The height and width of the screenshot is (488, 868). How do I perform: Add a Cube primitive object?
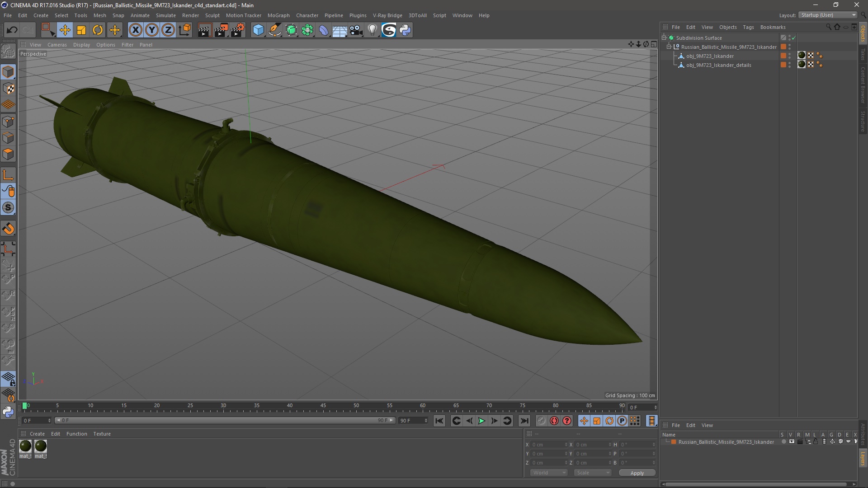click(x=258, y=30)
